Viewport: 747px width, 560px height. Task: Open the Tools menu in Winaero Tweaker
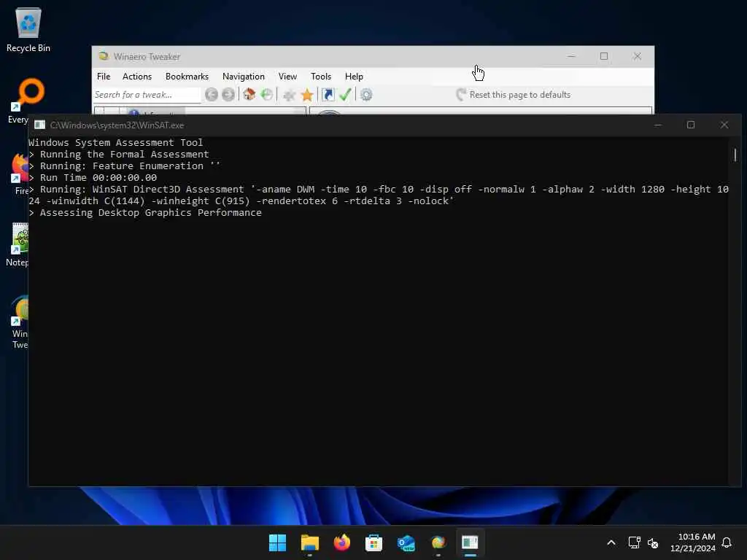point(321,76)
